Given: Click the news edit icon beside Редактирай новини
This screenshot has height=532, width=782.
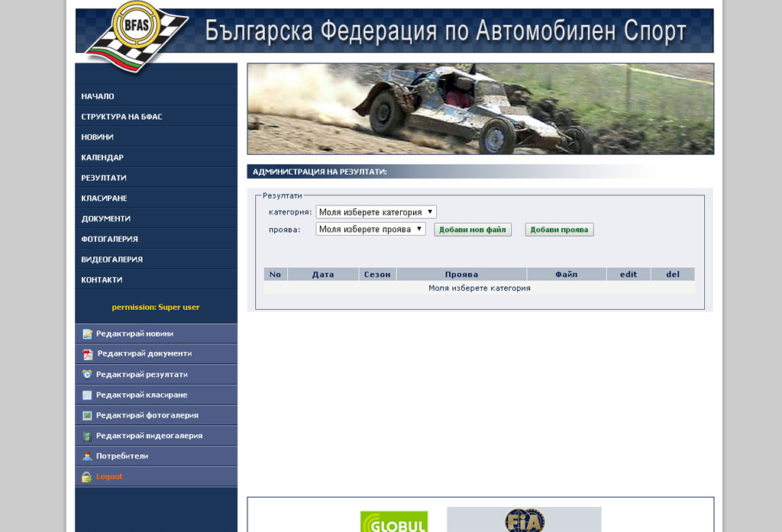Looking at the screenshot, I should point(87,334).
